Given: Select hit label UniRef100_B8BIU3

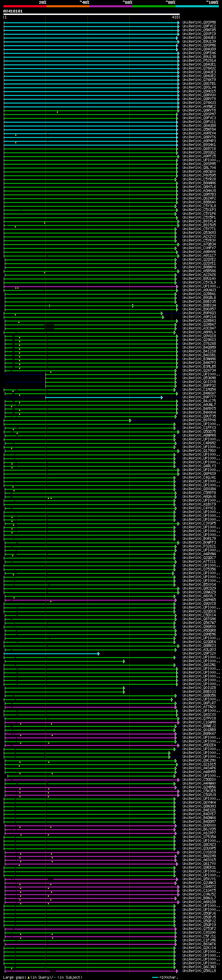Looking at the screenshot, I should pos(199,691).
